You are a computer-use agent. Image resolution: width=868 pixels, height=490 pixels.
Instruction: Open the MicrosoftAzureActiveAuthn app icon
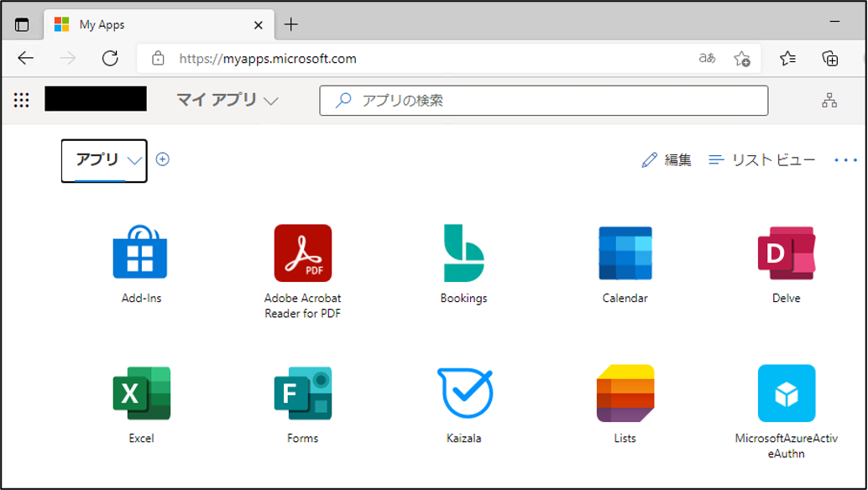point(786,393)
